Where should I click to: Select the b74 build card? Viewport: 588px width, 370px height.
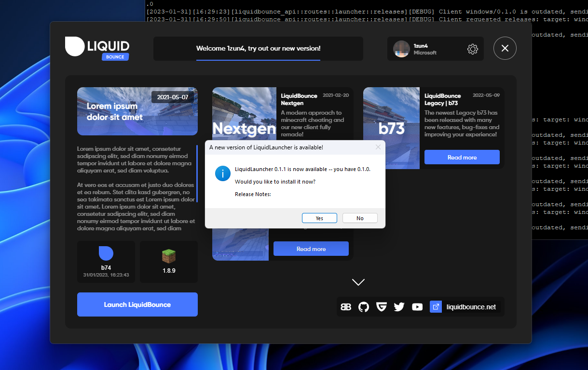pyautogui.click(x=106, y=262)
